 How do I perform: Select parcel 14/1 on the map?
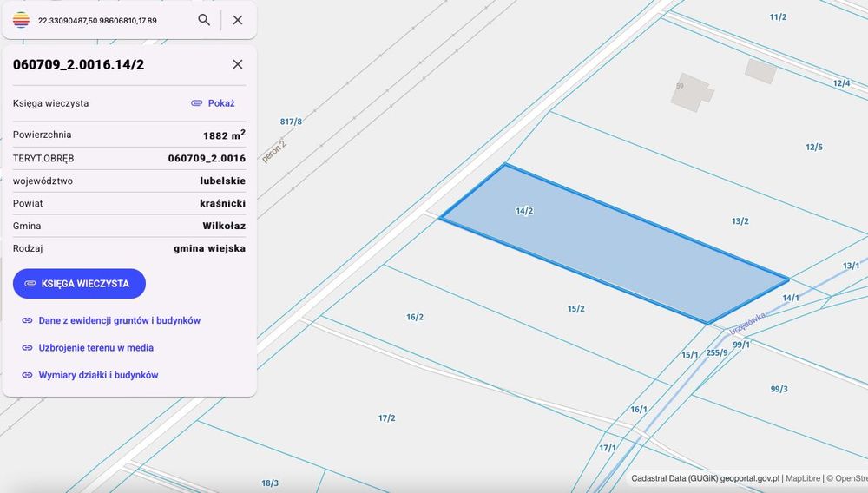791,299
